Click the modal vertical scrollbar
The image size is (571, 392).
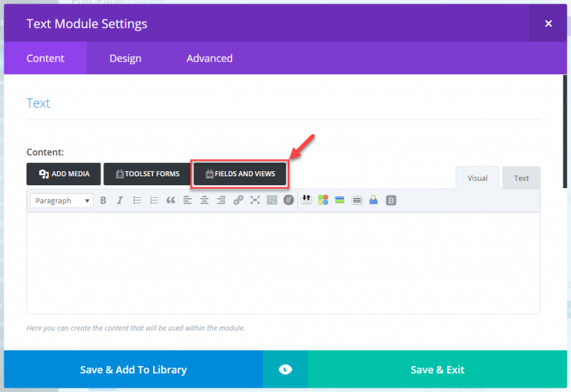(565, 132)
